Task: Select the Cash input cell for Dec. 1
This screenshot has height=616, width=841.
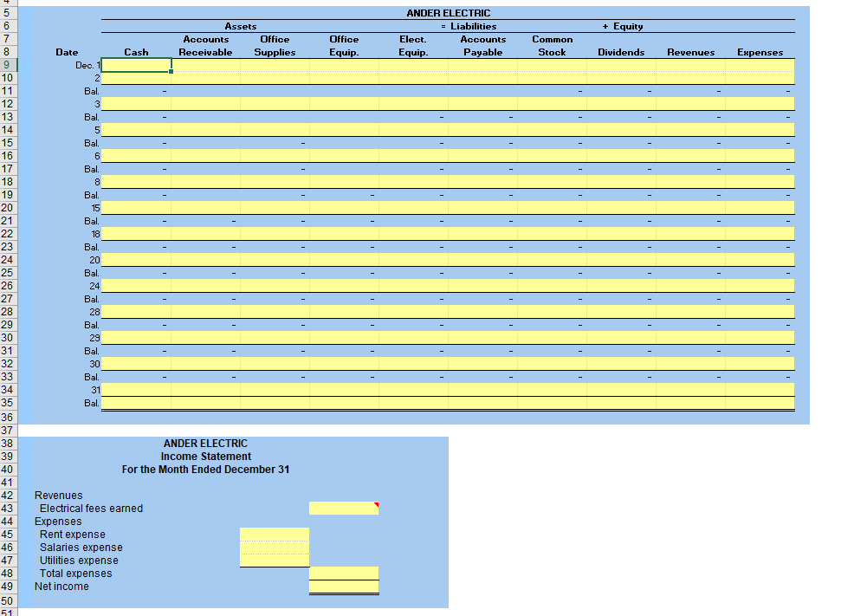Action: [x=136, y=65]
